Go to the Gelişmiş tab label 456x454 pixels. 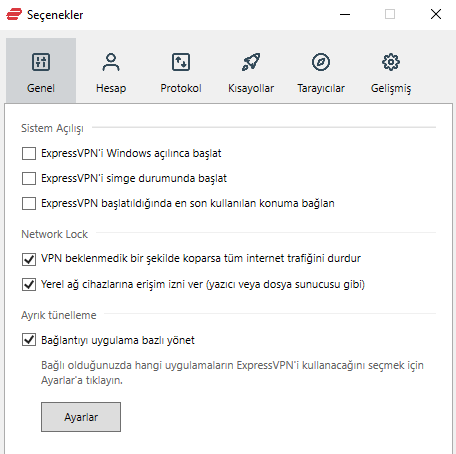(x=391, y=89)
